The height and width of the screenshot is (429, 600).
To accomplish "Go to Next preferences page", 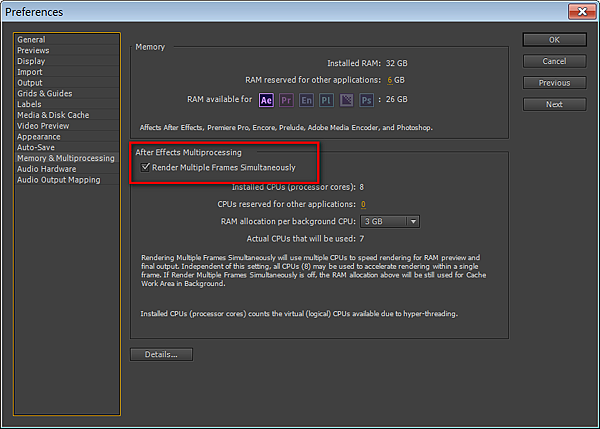I will click(554, 104).
